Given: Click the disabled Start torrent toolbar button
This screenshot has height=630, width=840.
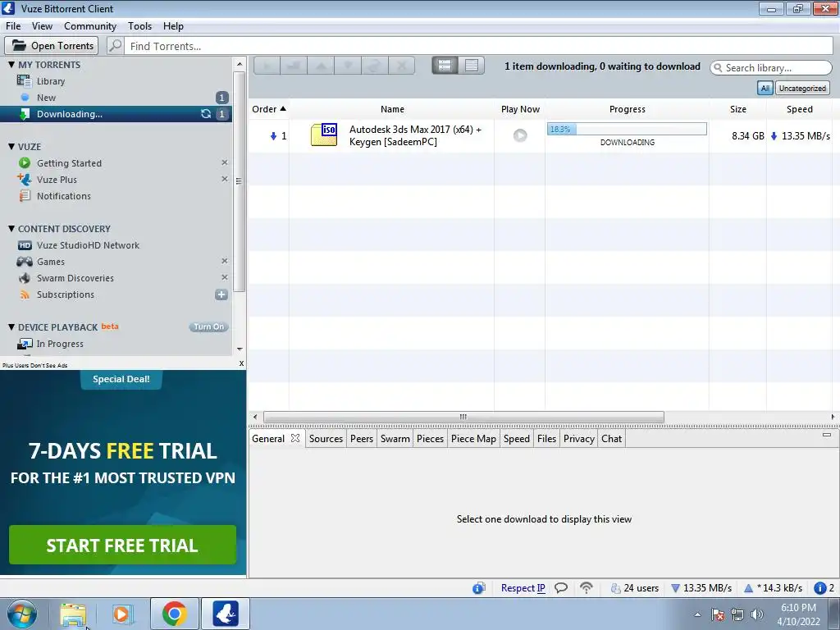Looking at the screenshot, I should point(267,66).
